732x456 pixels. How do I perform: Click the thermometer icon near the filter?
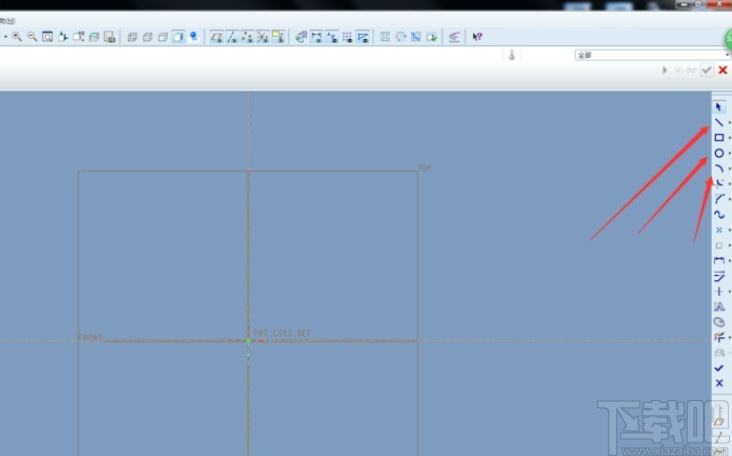coord(512,55)
